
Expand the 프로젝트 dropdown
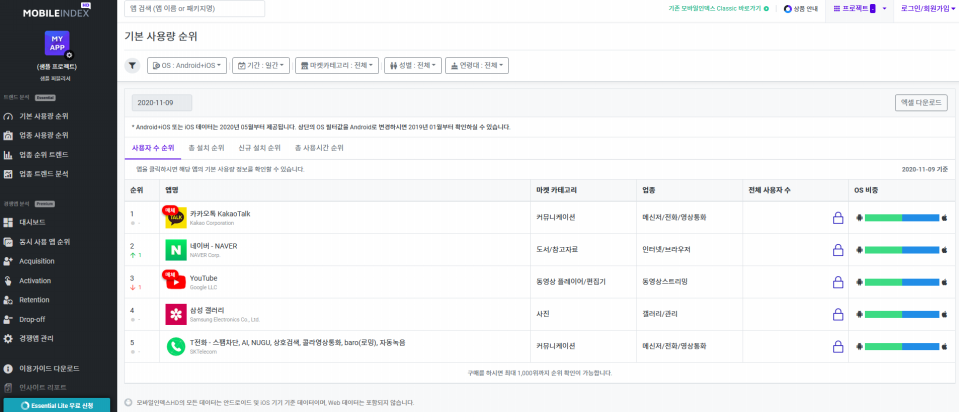pos(859,9)
